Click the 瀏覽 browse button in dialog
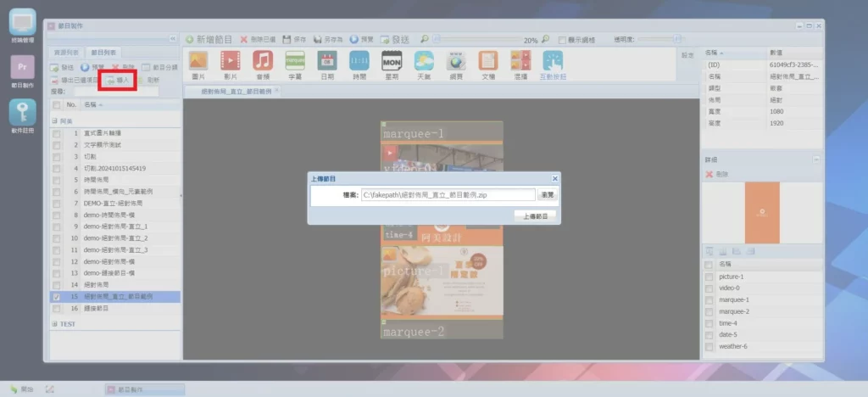 click(548, 195)
